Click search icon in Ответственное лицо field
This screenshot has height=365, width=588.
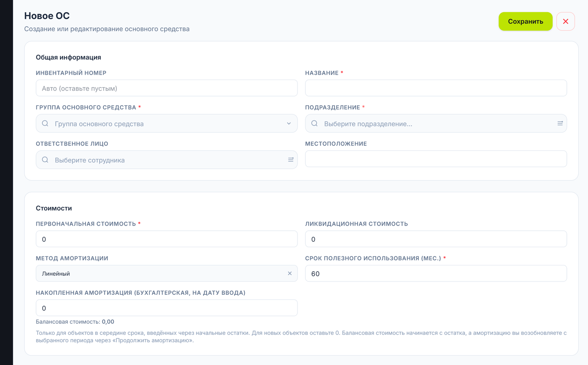(x=45, y=160)
